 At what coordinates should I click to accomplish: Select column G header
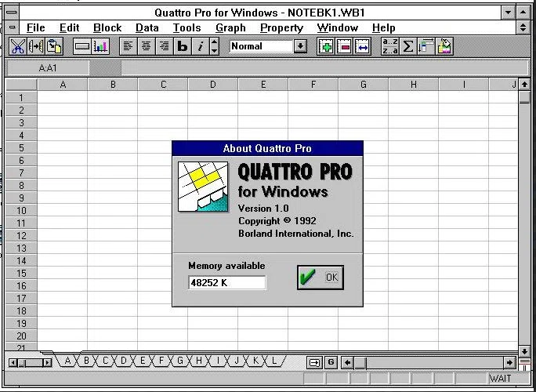tap(363, 85)
